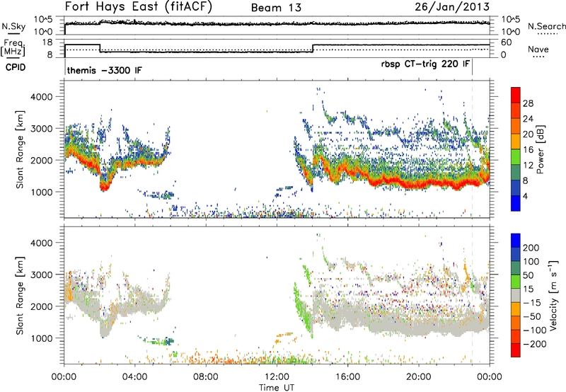The image size is (566, 392).
Task: Click the '20:00' time axis label
Action: tap(418, 377)
